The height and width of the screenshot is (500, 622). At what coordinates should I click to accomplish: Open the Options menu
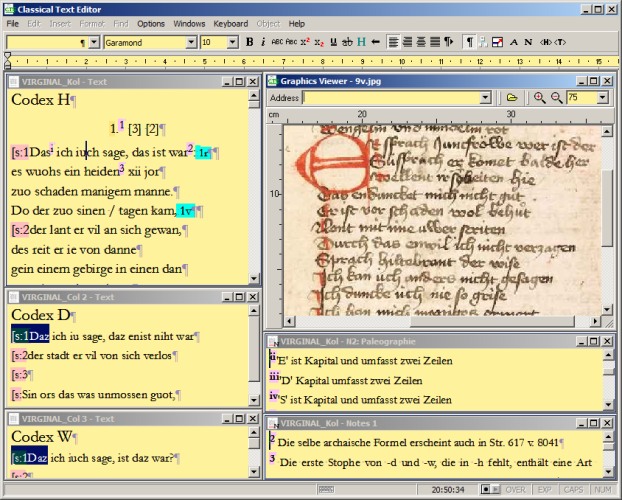[151, 24]
